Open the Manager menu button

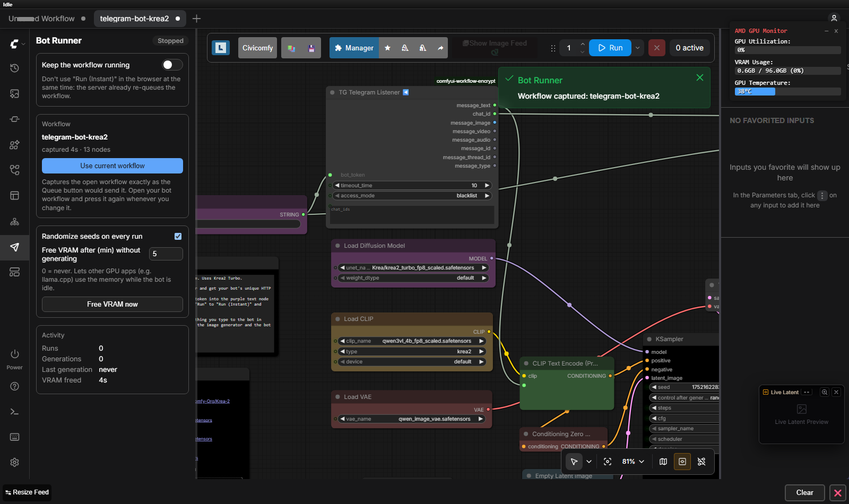coord(354,48)
